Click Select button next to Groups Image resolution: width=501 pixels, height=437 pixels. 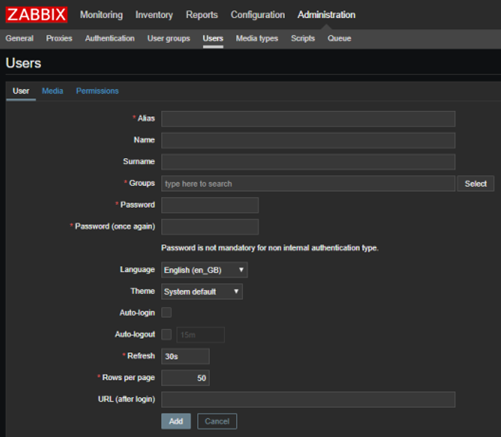coord(476,184)
